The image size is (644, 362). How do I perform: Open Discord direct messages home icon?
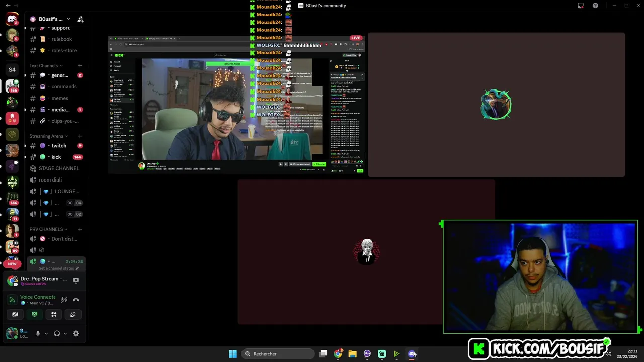(x=12, y=19)
